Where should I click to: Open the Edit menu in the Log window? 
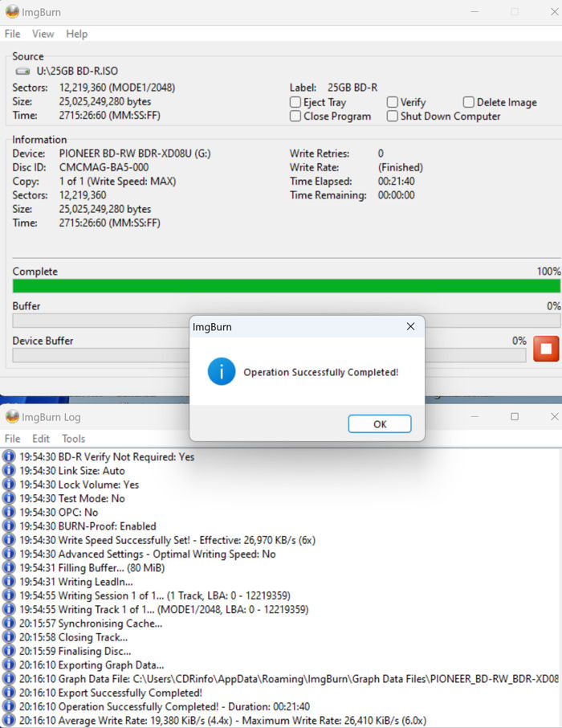coord(41,438)
